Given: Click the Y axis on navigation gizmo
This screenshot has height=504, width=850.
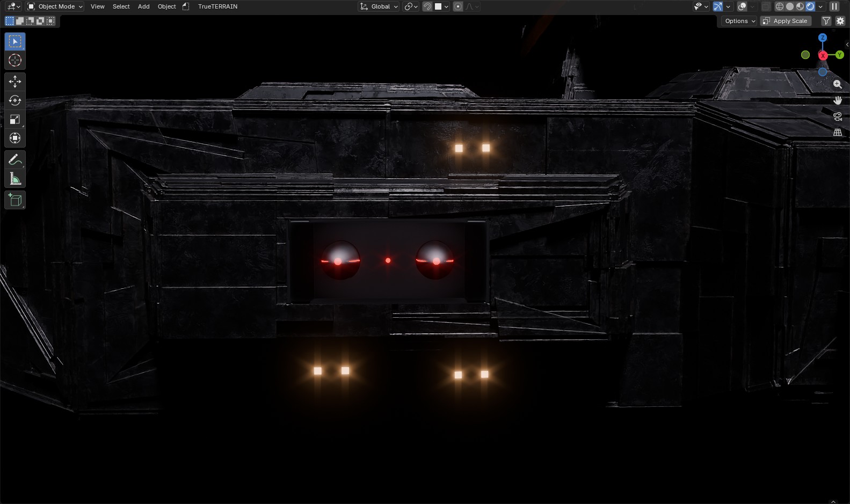Looking at the screenshot, I should tap(840, 55).
